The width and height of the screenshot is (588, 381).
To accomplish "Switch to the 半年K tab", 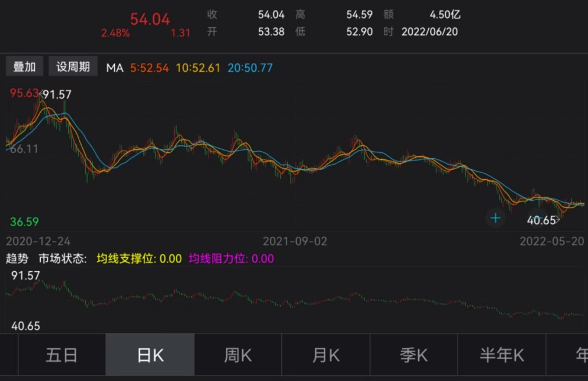I will (x=502, y=355).
